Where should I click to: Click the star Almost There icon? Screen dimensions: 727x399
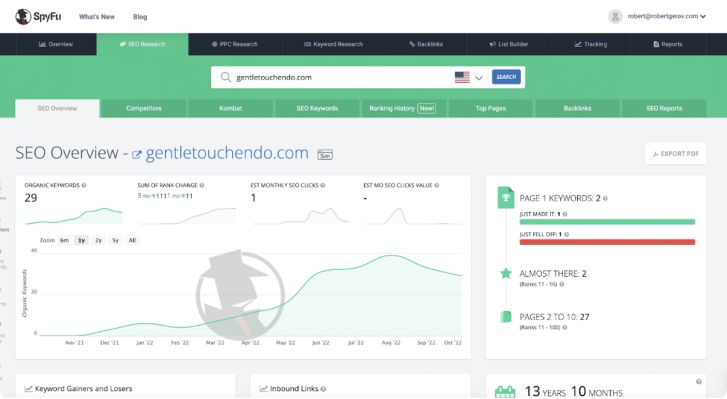coord(506,273)
